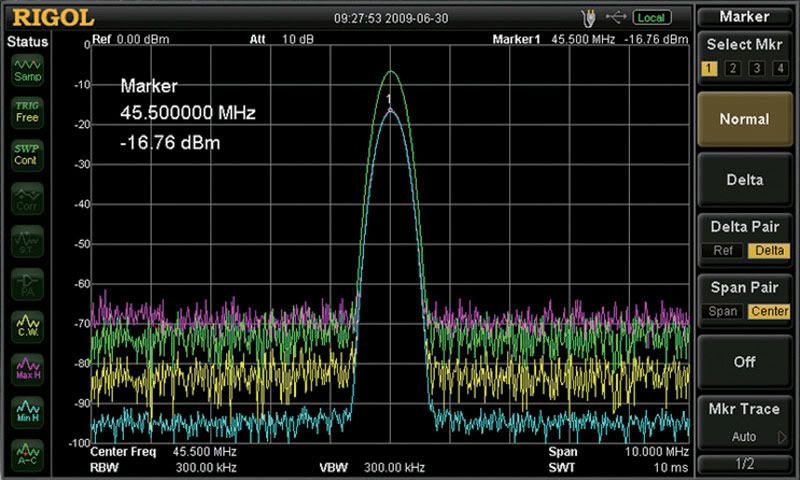Click the -16.76 dBm value in header
Viewport: 800px width, 480px height.
(x=656, y=39)
